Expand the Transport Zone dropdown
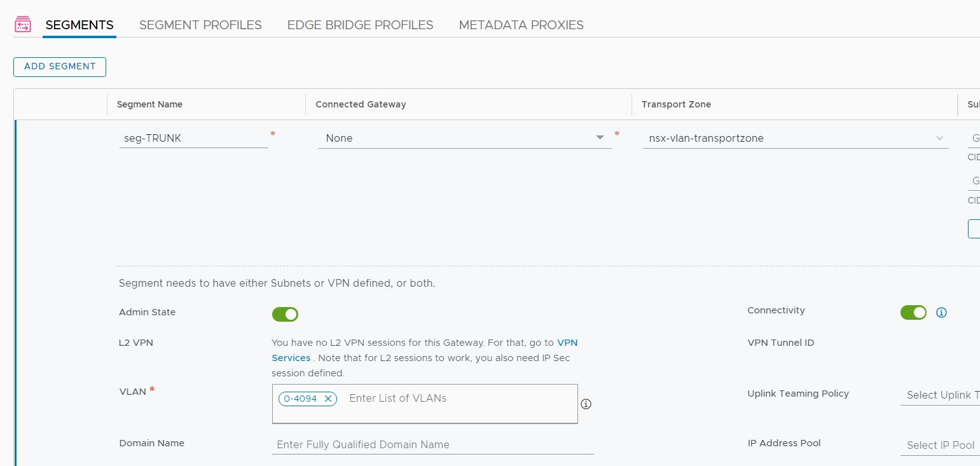Viewport: 980px width, 466px height. (x=796, y=138)
